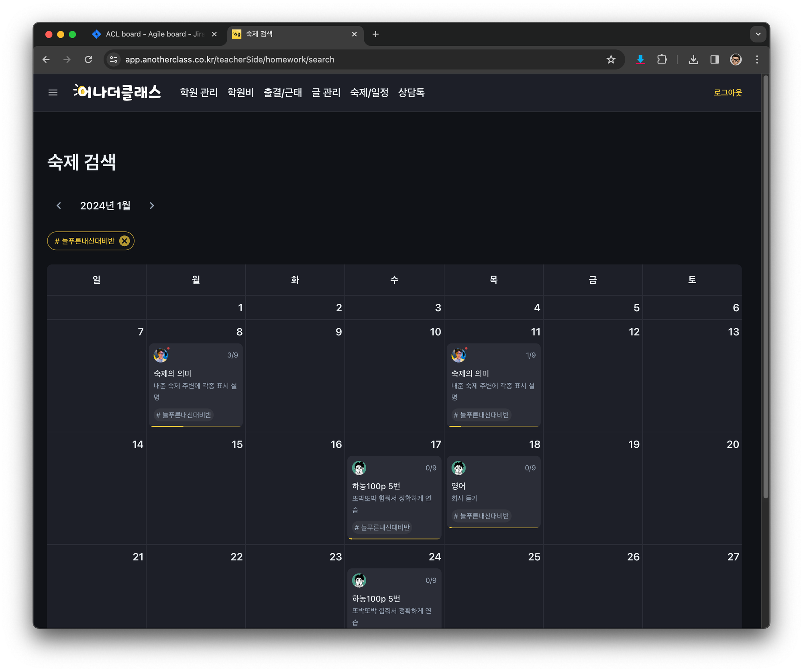
Task: Click tag 늘푸른내신대비반 on January 8 card
Action: 183,415
